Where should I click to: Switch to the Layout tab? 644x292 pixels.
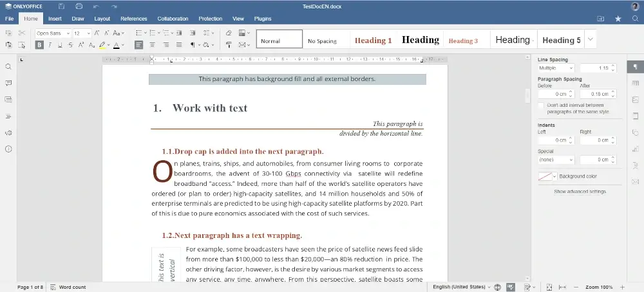[102, 19]
